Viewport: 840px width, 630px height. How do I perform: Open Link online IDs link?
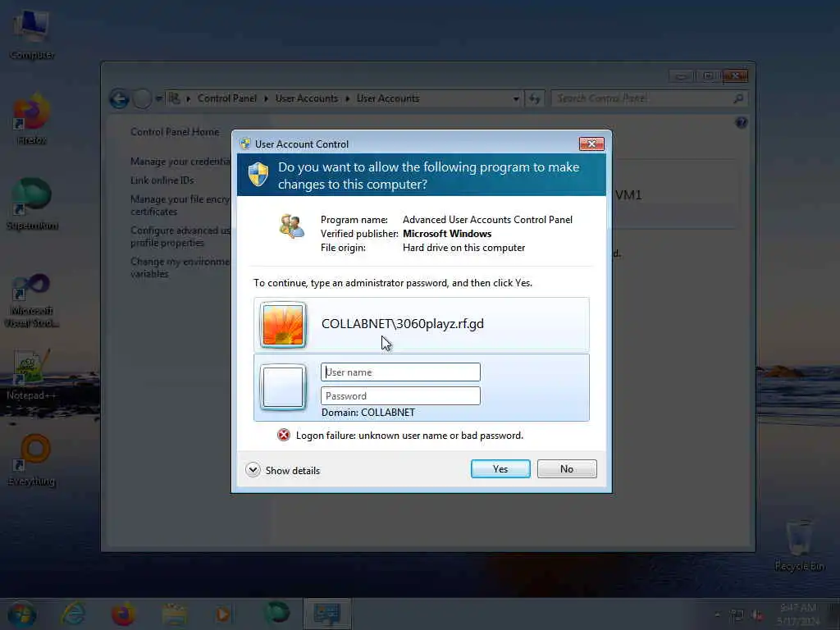tap(162, 180)
